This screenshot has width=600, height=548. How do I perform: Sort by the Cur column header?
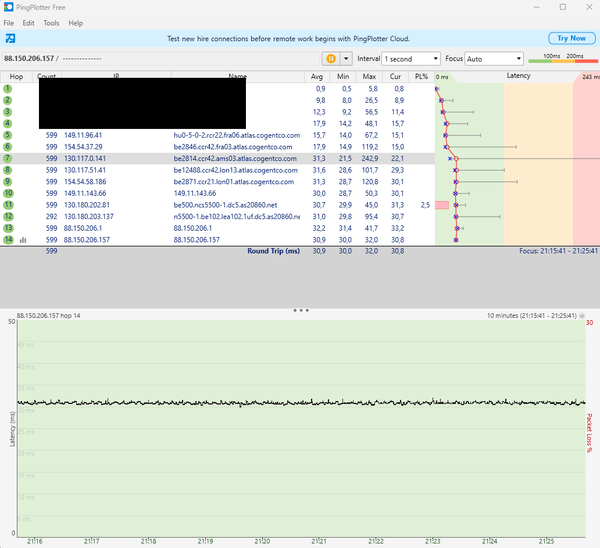(x=395, y=77)
